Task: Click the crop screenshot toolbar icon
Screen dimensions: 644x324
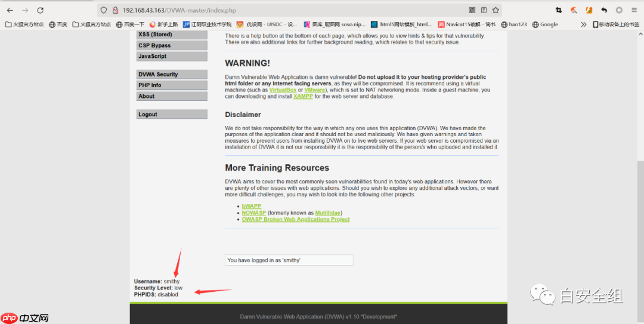Action: pos(559,10)
